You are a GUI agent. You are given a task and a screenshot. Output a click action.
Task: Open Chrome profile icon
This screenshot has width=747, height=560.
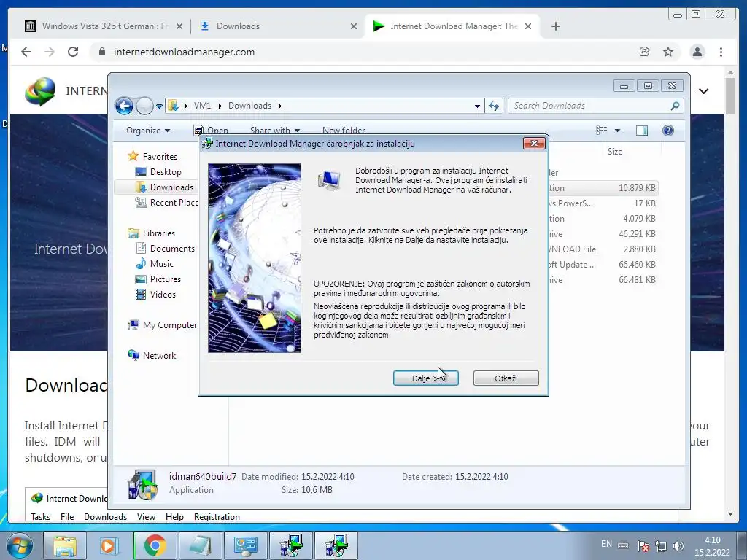pos(697,52)
